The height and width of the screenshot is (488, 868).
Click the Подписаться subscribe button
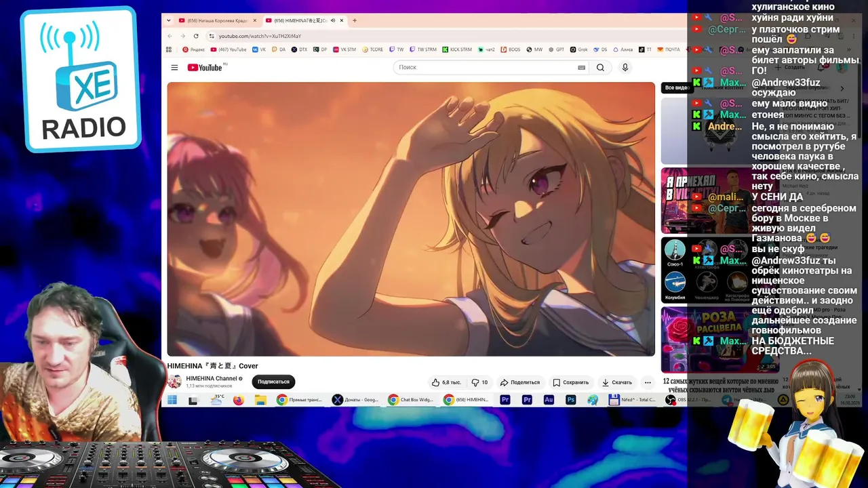273,382
